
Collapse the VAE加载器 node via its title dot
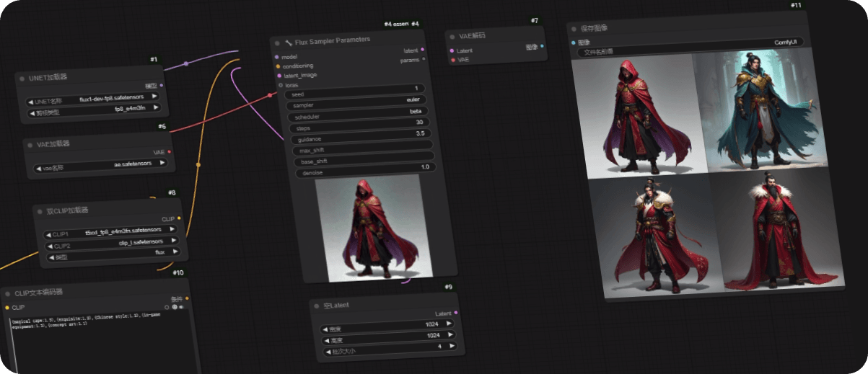(30, 145)
